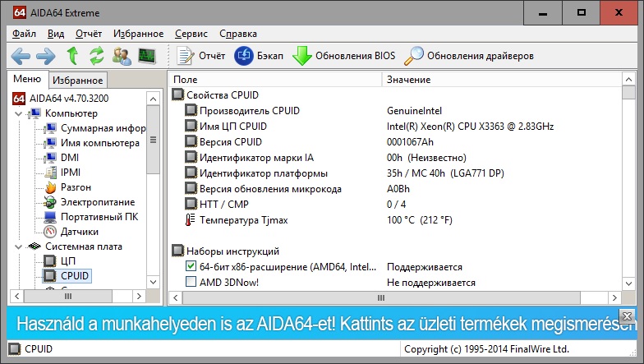Open Обновления драйверов from toolbar
This screenshot has width=644, height=364.
pyautogui.click(x=468, y=56)
